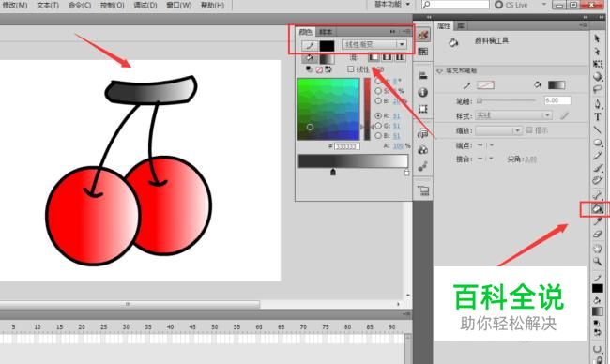Switch to the Swatches tab in Color panel
This screenshot has width=610, height=364.
point(326,32)
